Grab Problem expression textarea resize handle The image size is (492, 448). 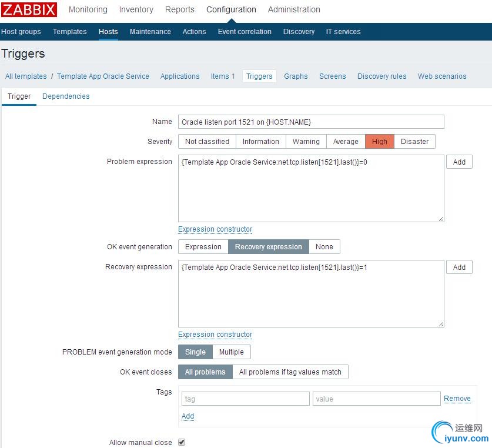pyautogui.click(x=441, y=219)
